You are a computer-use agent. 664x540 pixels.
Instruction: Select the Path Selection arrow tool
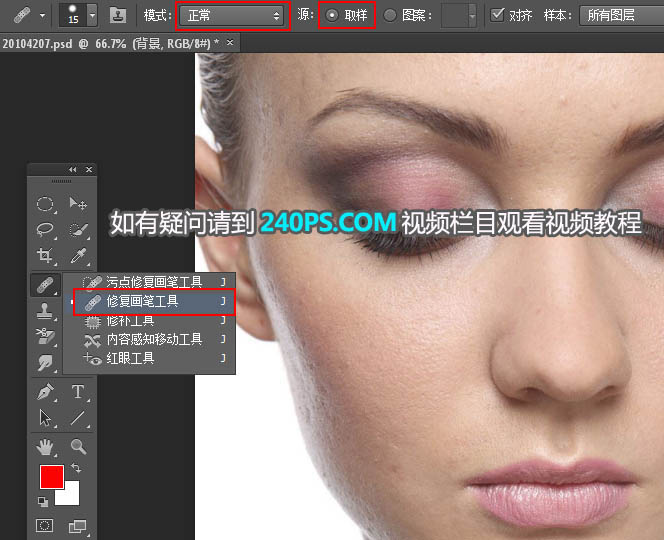(x=45, y=418)
